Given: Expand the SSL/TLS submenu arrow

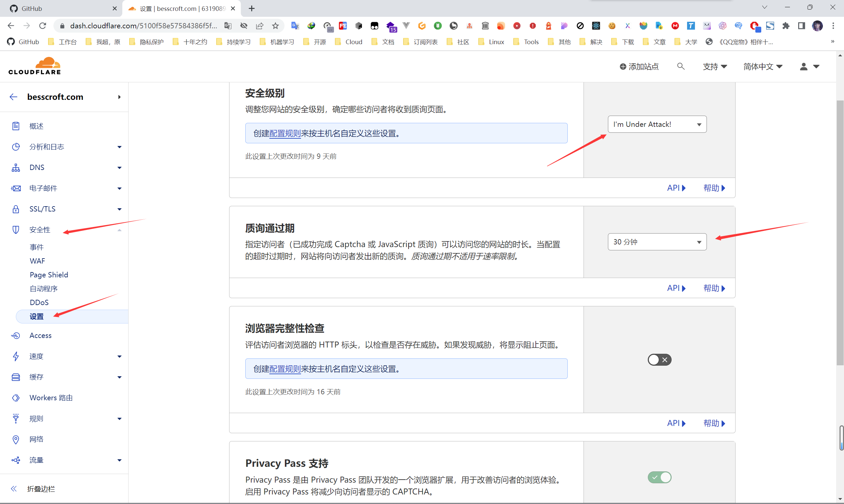Looking at the screenshot, I should click(x=119, y=209).
